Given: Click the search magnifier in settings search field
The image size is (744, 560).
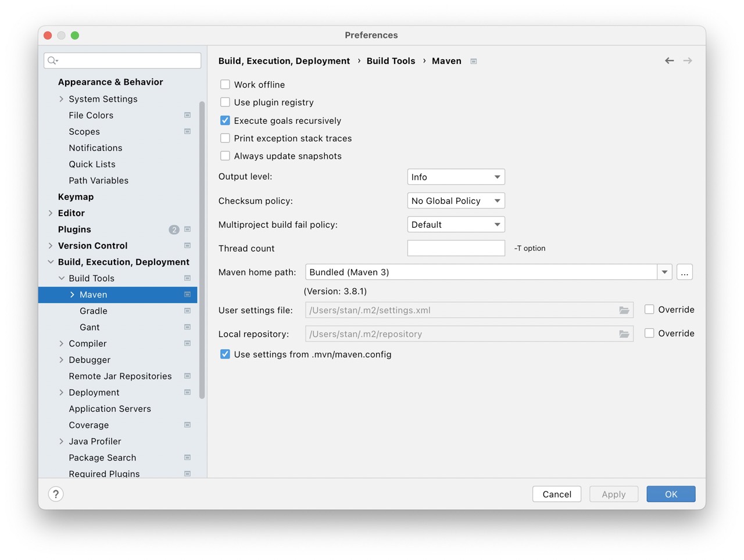Looking at the screenshot, I should click(52, 60).
